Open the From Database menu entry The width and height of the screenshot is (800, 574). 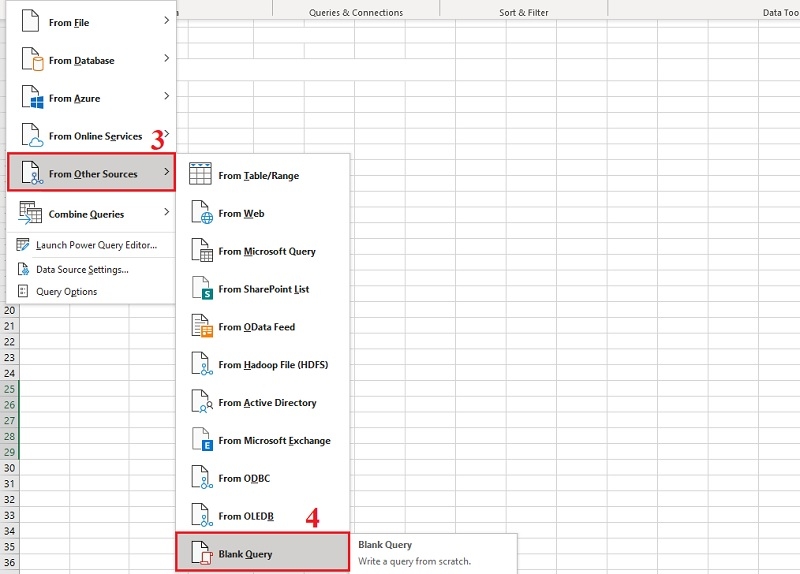pyautogui.click(x=91, y=60)
